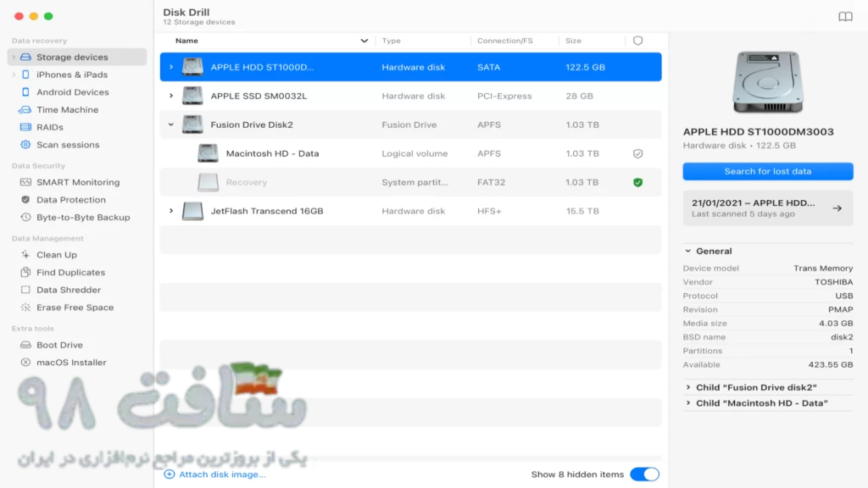Click the Clean Up sparkle icon

25,254
